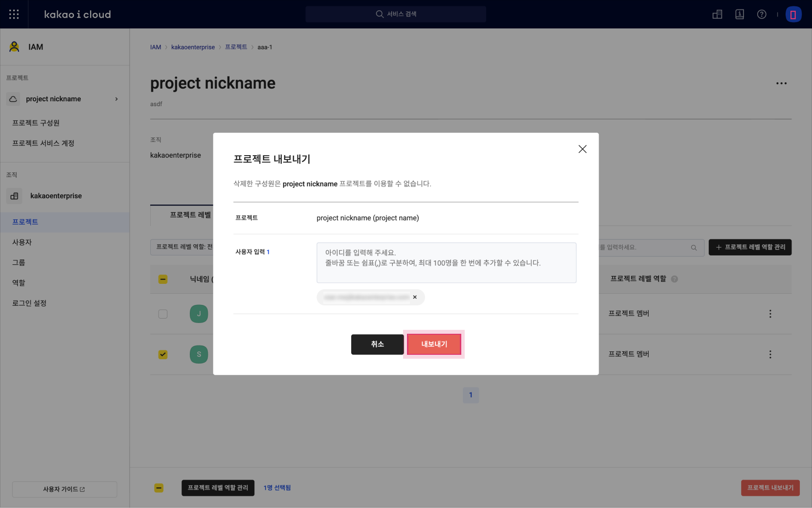Screen dimensions: 812x508
Task: Select the kakaoenterprise organization in sidebar
Action: [x=56, y=196]
